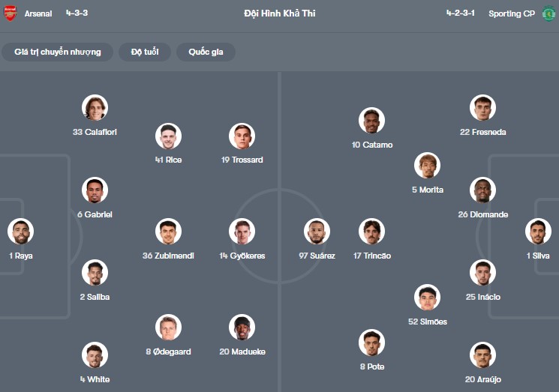Screen dimensions: 559x392
Task: Click the Sporting CP club crest icon
Action: point(548,13)
